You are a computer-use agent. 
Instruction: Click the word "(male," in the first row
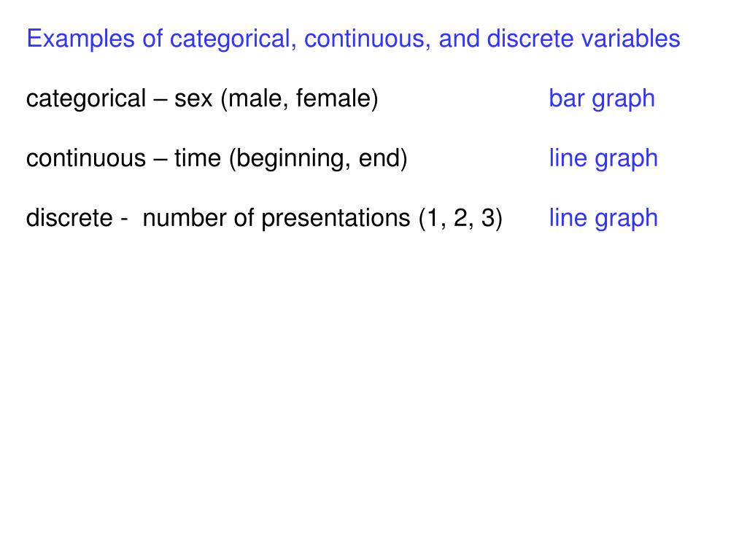pos(255,99)
